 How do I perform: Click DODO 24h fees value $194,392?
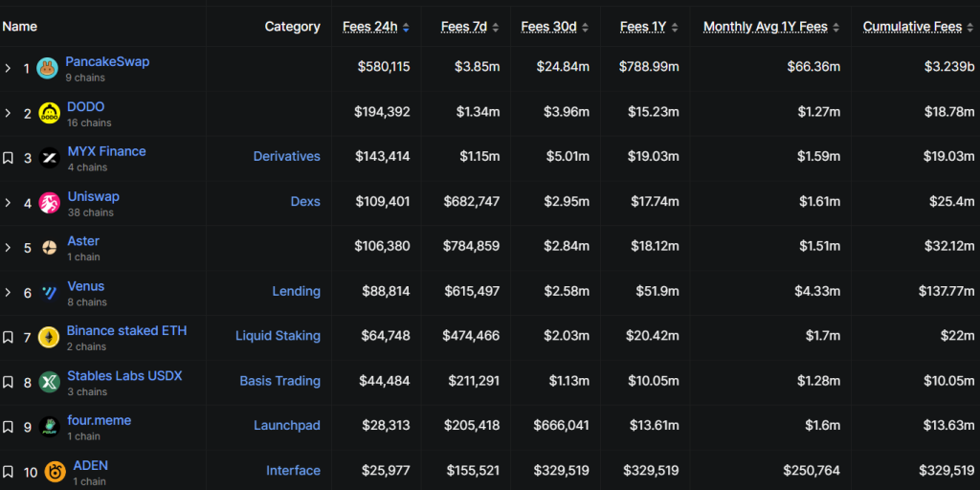click(383, 112)
